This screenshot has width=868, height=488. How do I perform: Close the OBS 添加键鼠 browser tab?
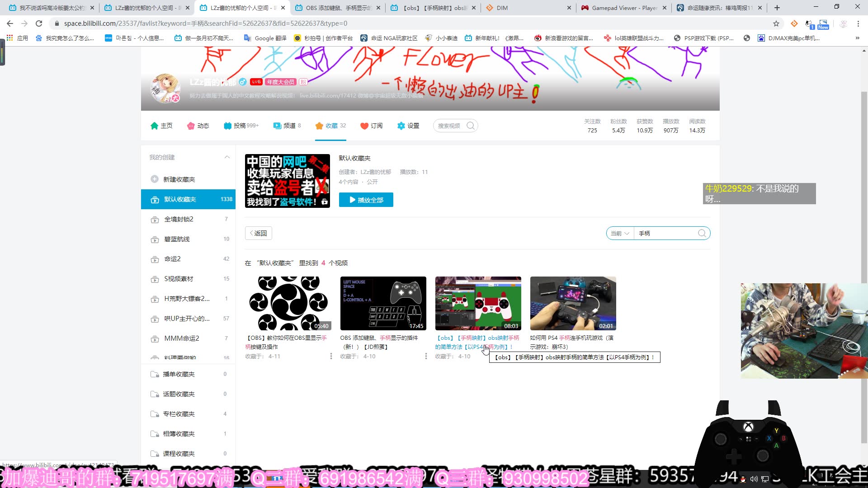coord(378,8)
